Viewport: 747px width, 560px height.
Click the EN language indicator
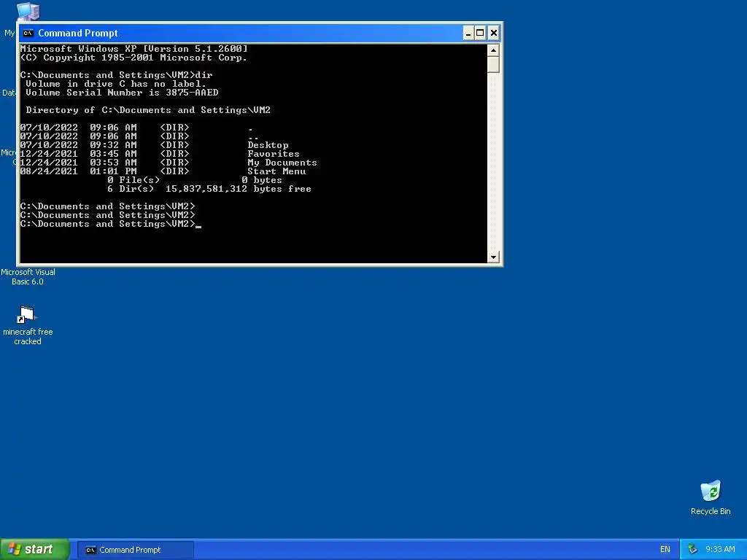pos(665,549)
